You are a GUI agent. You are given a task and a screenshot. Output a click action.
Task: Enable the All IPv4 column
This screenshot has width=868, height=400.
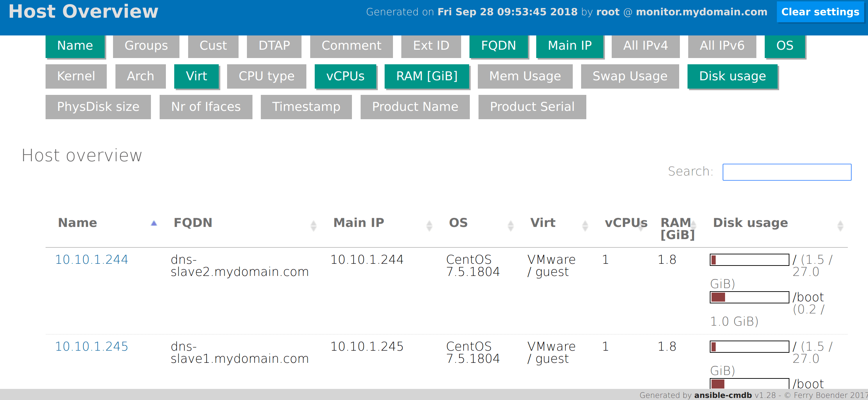(x=645, y=46)
